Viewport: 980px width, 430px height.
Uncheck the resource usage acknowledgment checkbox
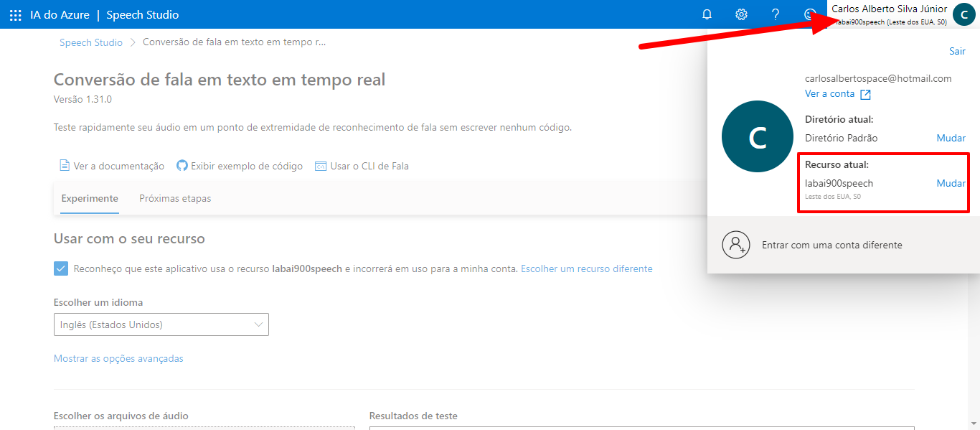pyautogui.click(x=61, y=268)
